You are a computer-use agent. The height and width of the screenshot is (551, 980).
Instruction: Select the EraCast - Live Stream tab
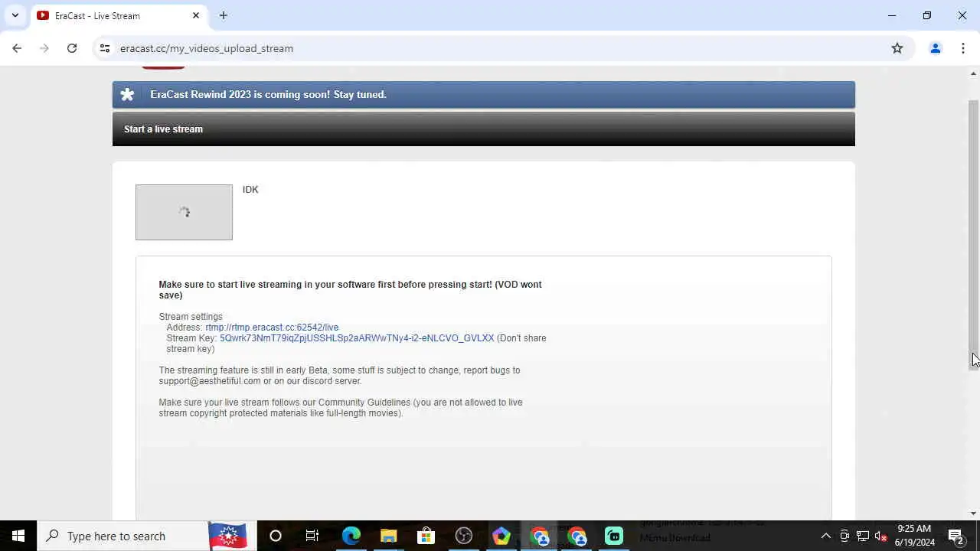(118, 15)
